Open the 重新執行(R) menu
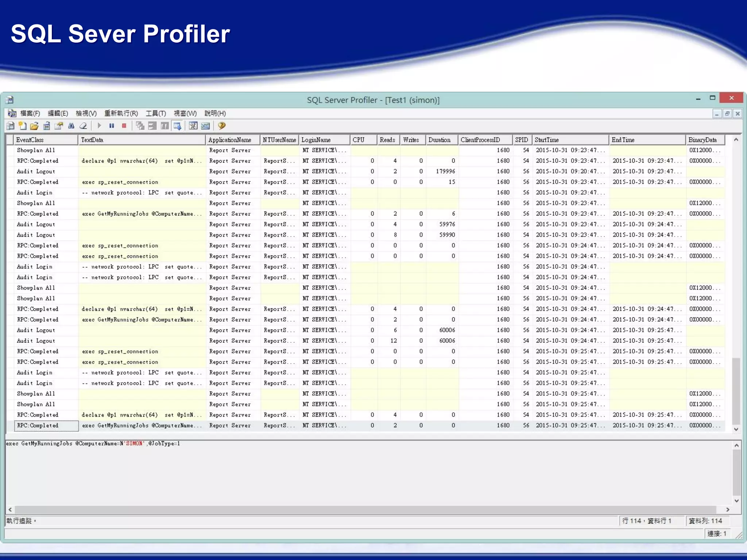 [x=121, y=113]
